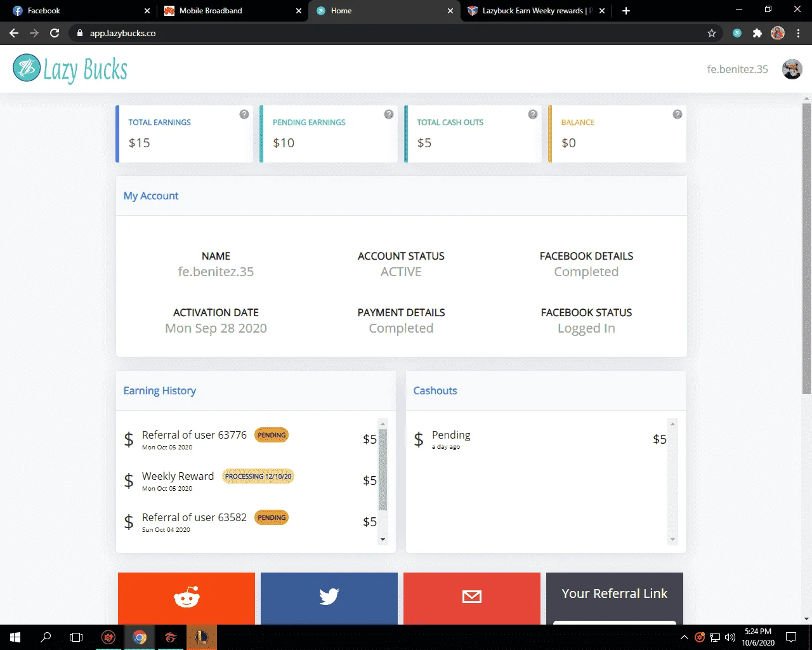812x650 pixels.
Task: Bookmark this page with the star icon
Action: 712,33
